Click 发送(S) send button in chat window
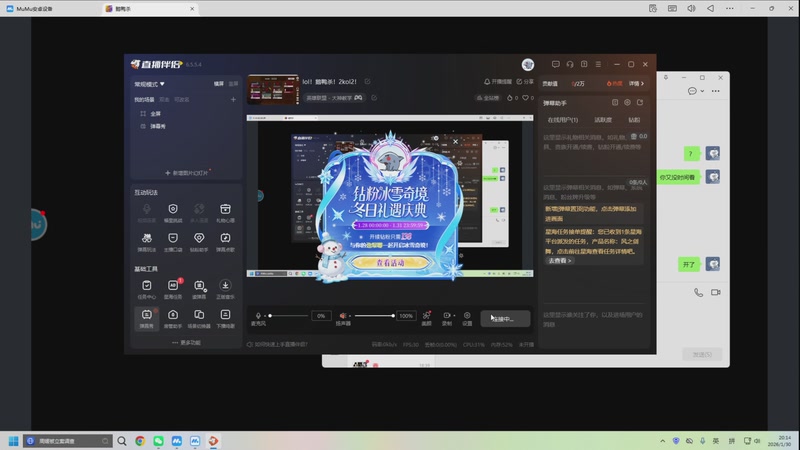 pos(702,355)
